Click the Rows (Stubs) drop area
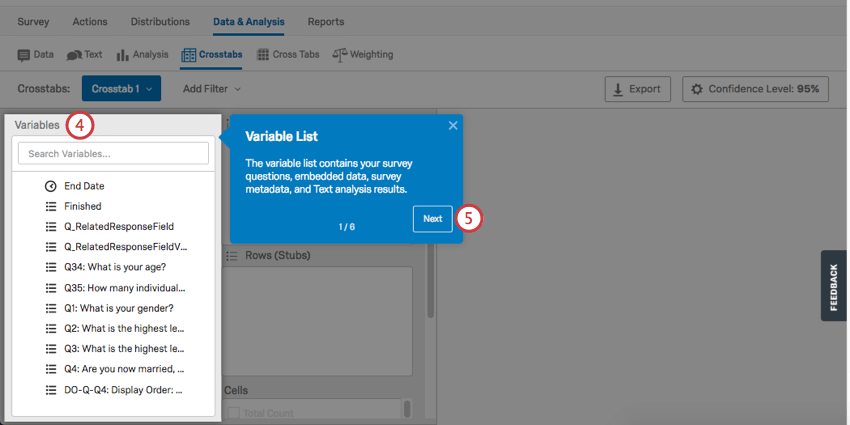Viewport: 850px width, 425px height. click(318, 321)
